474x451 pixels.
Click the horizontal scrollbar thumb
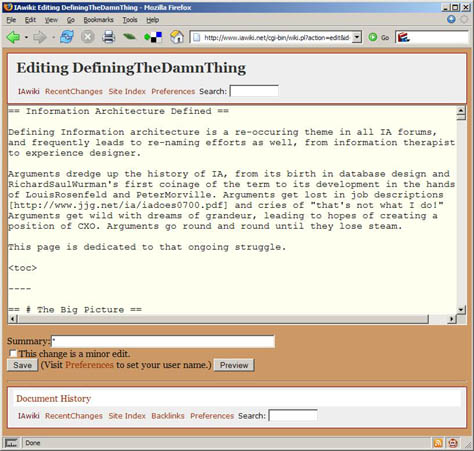(x=223, y=319)
